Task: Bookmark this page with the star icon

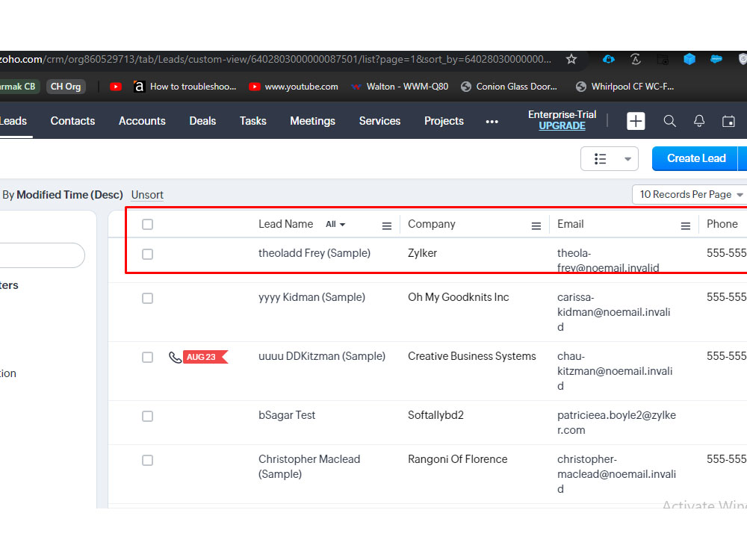Action: 571,59
